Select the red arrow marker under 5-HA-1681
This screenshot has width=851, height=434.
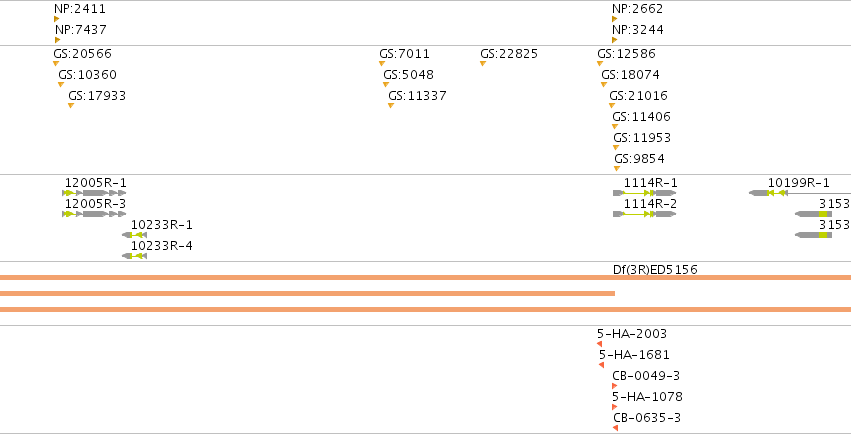click(601, 365)
